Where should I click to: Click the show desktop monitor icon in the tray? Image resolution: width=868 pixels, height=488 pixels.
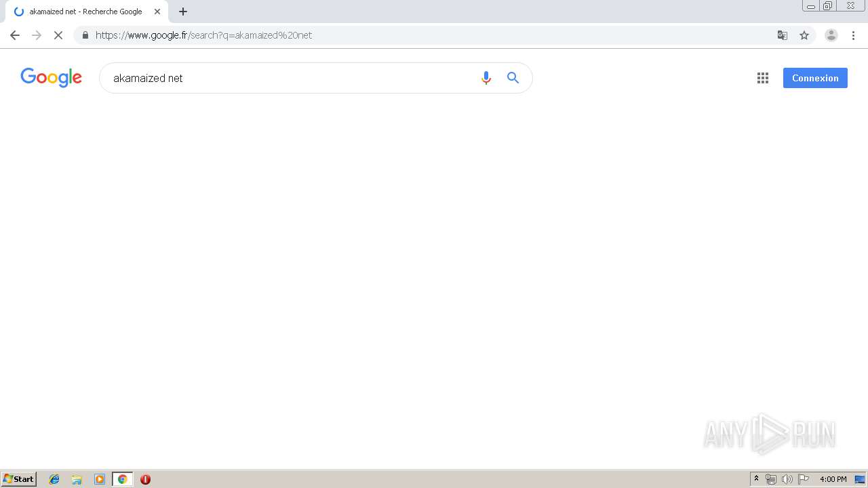coord(860,479)
